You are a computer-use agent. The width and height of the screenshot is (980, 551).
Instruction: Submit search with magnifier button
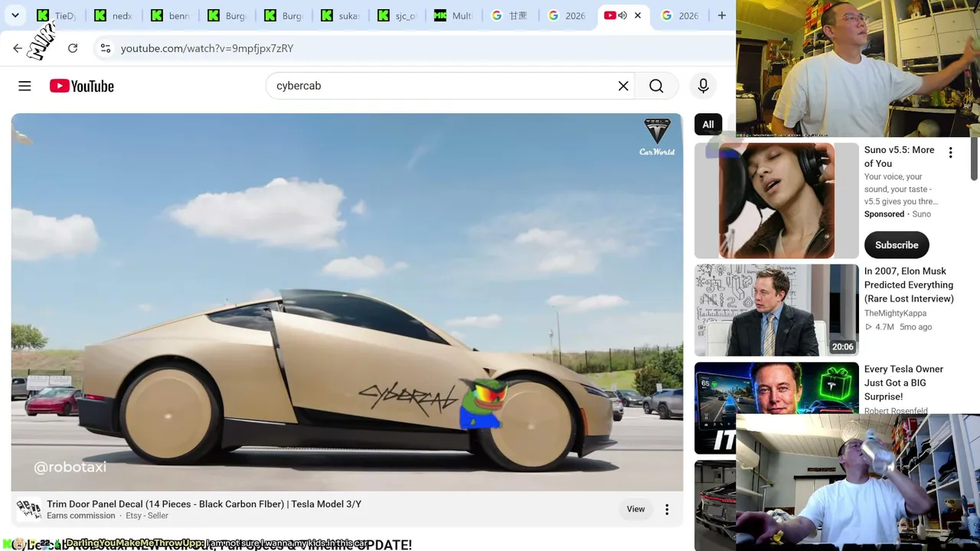pyautogui.click(x=656, y=86)
